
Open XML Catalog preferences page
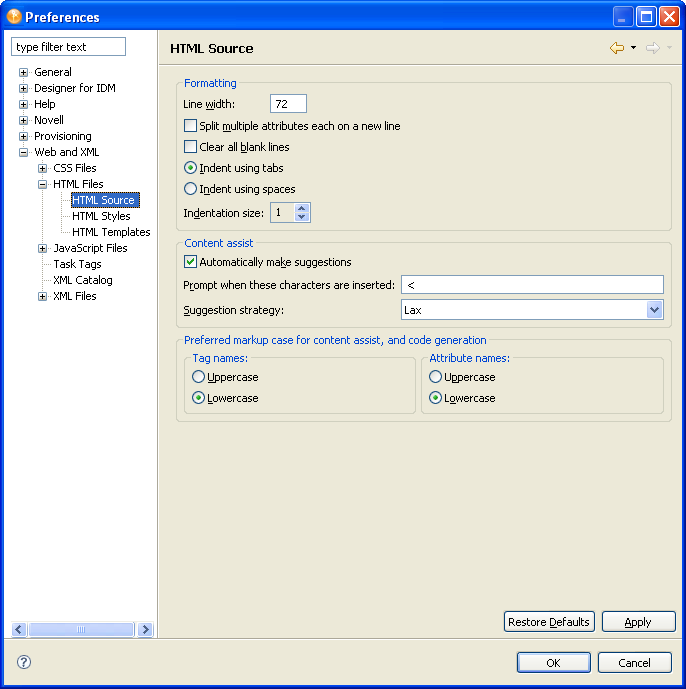pos(83,280)
